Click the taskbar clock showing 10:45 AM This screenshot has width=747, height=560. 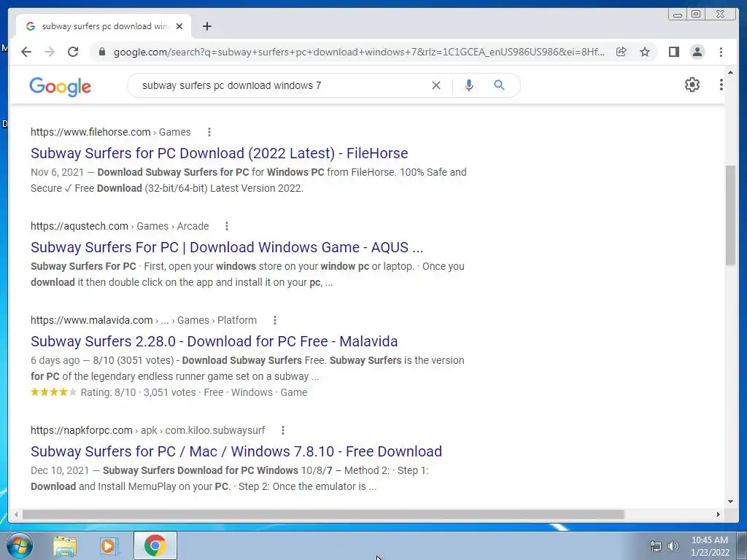coord(710,546)
